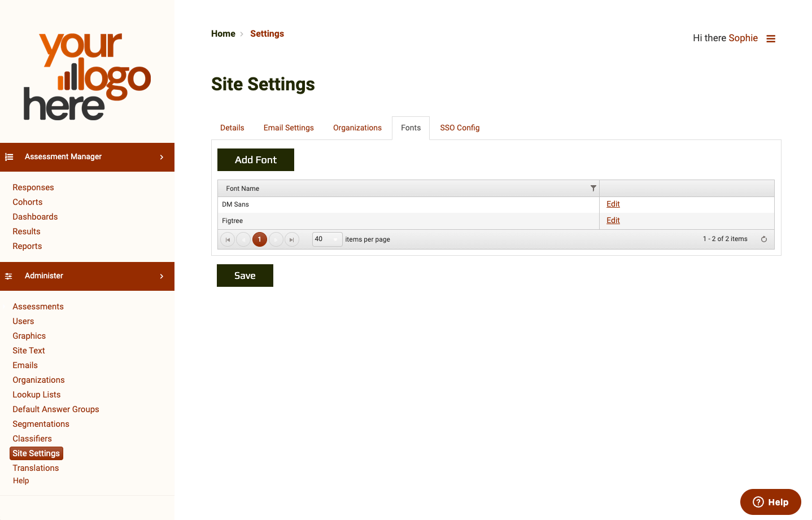The height and width of the screenshot is (520, 812).
Task: Refresh the fonts table
Action: pyautogui.click(x=763, y=239)
